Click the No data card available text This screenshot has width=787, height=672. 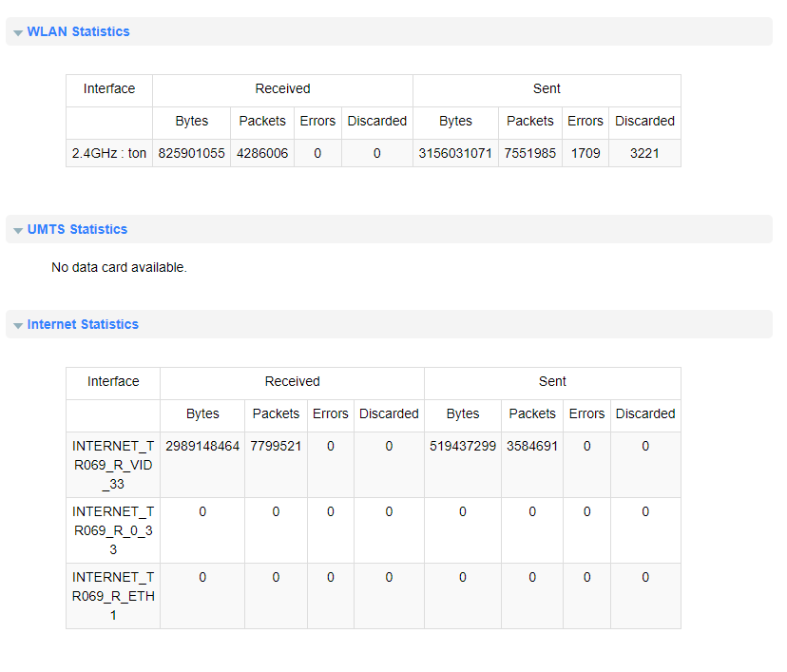(119, 267)
